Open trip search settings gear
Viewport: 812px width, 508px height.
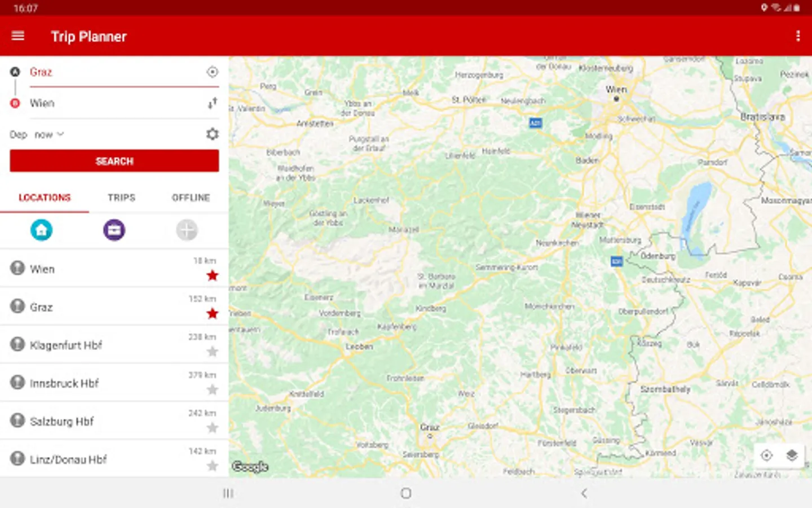(x=212, y=134)
